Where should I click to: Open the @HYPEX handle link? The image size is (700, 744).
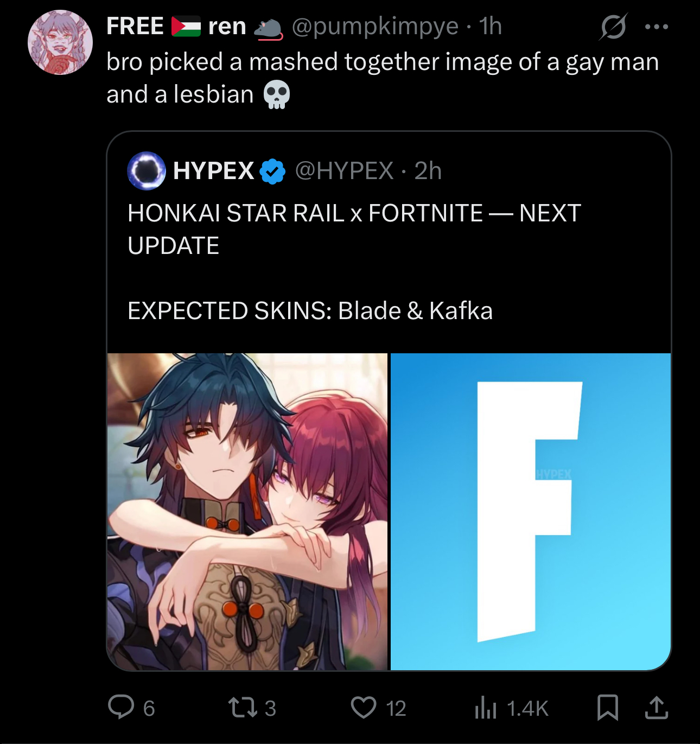[x=344, y=171]
